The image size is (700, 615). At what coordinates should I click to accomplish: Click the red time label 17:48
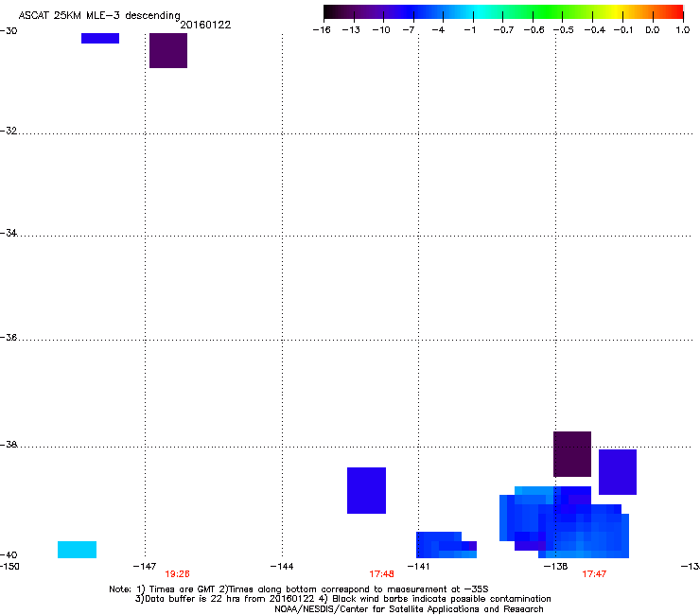pos(381,574)
